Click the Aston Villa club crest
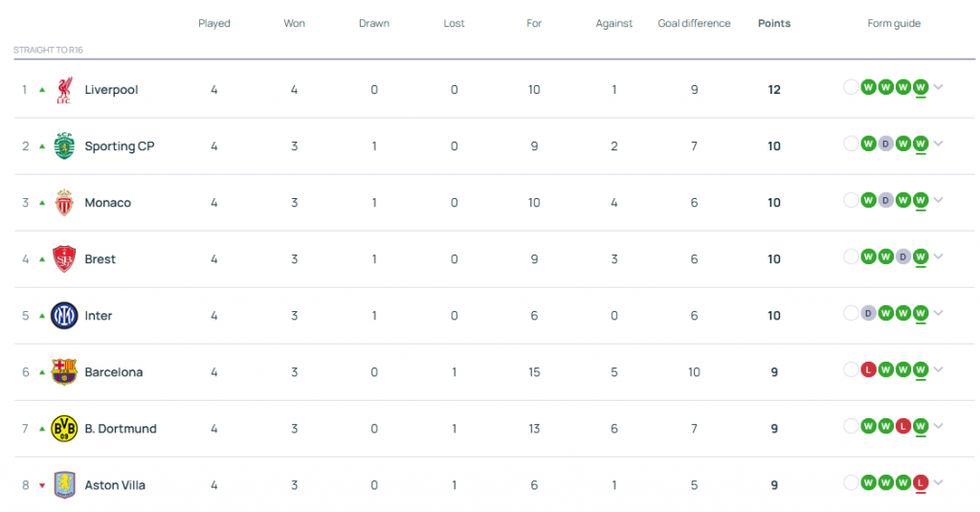 pyautogui.click(x=64, y=485)
